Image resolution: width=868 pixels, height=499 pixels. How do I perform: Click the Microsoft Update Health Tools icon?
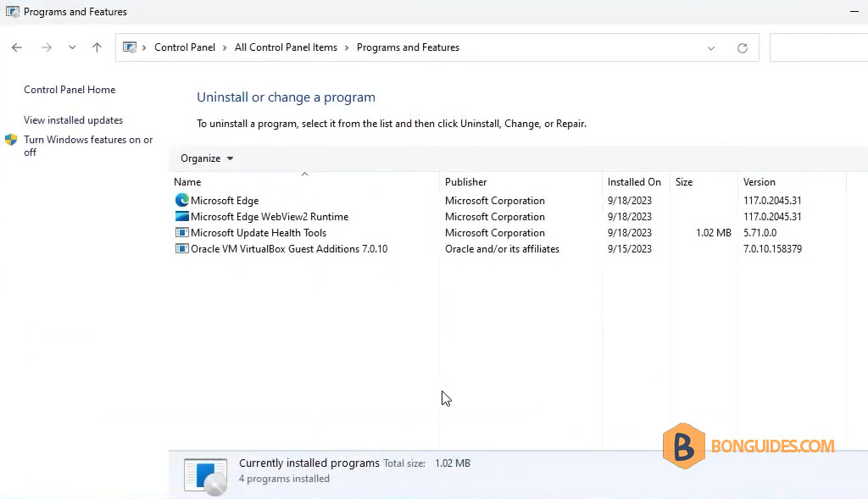(181, 232)
